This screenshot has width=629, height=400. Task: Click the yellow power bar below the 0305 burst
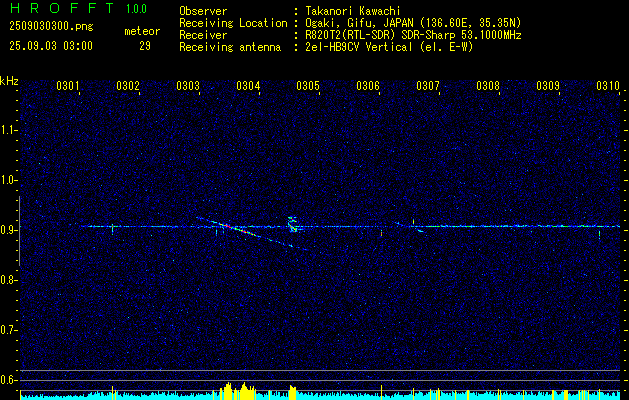coord(292,393)
